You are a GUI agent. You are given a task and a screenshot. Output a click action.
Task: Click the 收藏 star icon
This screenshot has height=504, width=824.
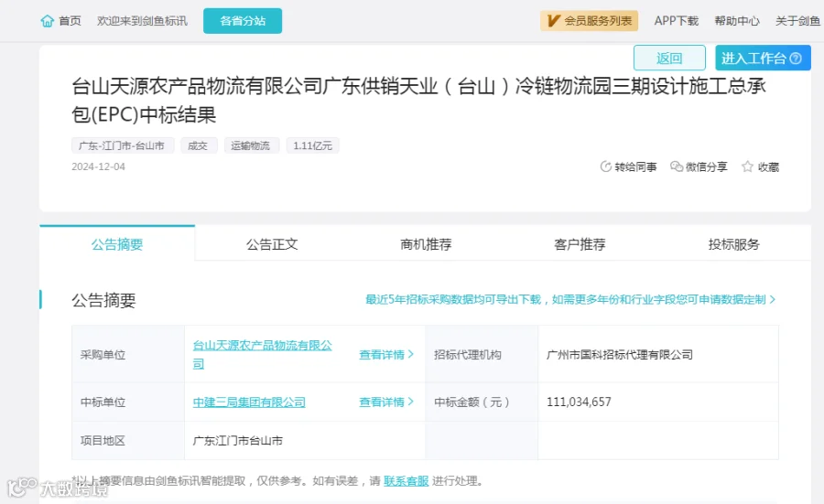pos(747,166)
